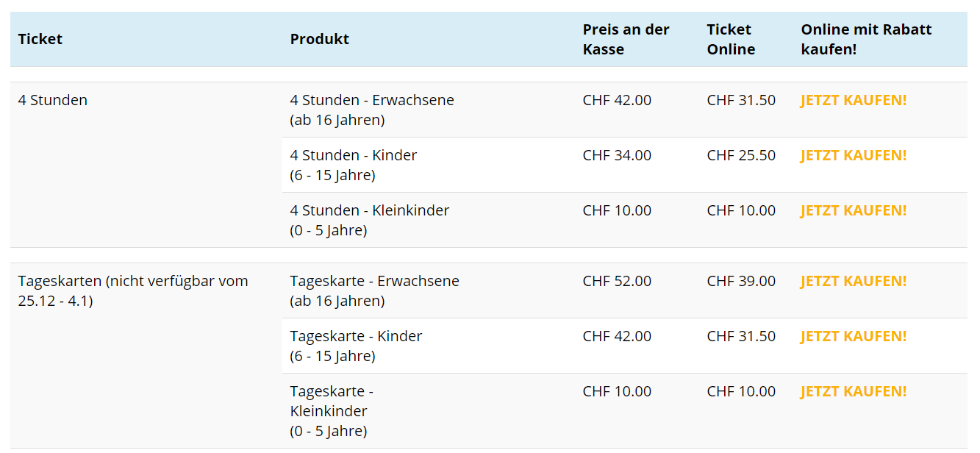This screenshot has width=980, height=453.
Task: Click the Preis an der Kasse header
Action: click(x=626, y=39)
